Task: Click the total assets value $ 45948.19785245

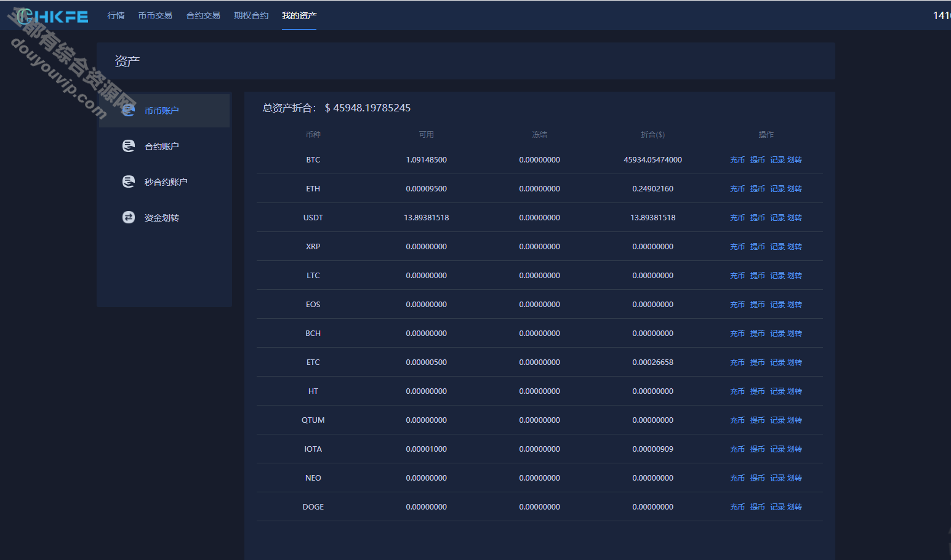Action: (367, 108)
